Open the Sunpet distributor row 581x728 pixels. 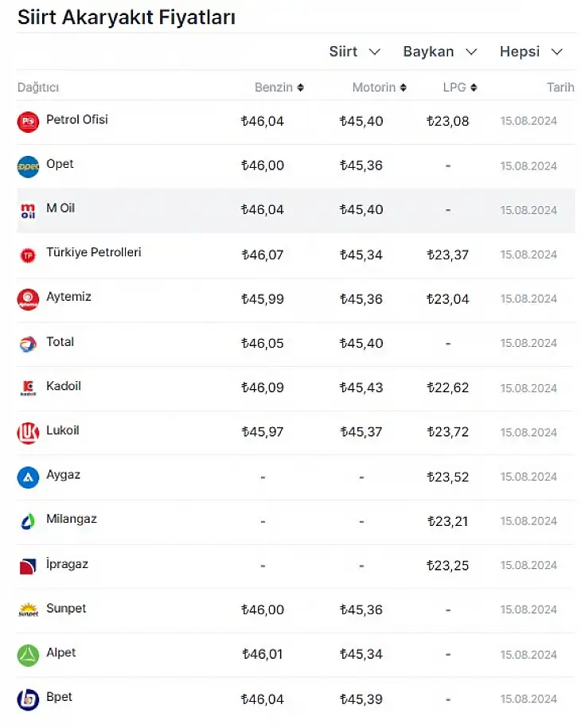(295, 610)
